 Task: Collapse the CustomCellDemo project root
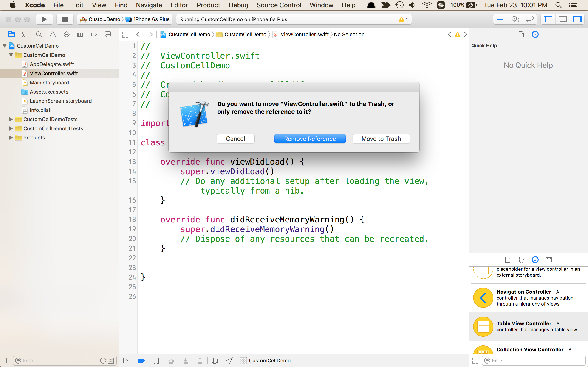[x=5, y=46]
